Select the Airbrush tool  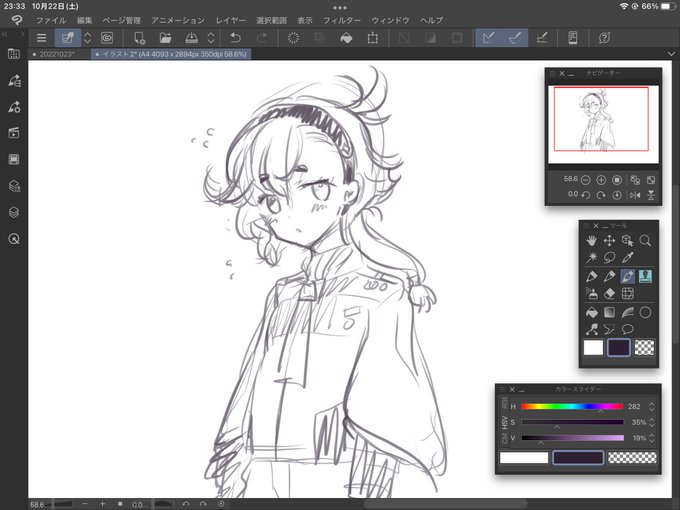[592, 294]
